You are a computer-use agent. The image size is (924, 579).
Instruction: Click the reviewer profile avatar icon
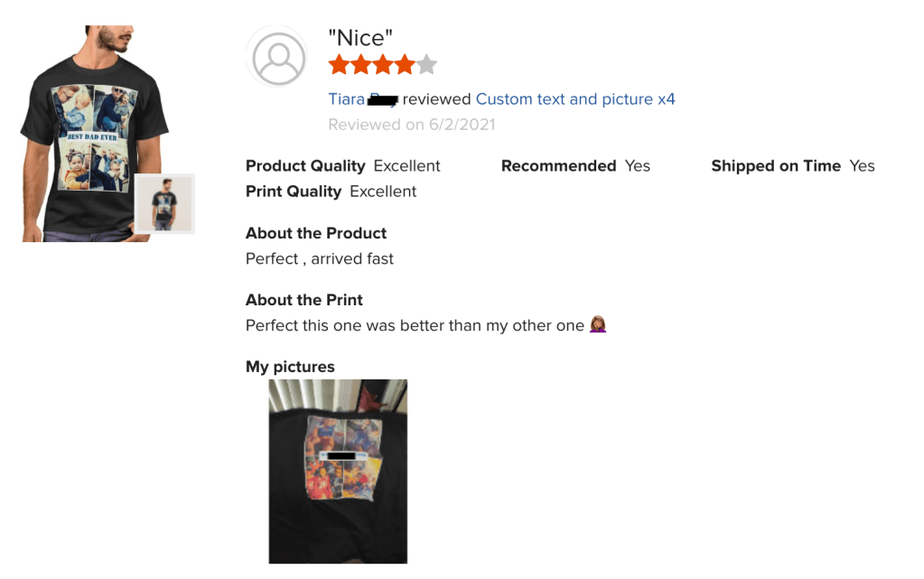(x=278, y=58)
